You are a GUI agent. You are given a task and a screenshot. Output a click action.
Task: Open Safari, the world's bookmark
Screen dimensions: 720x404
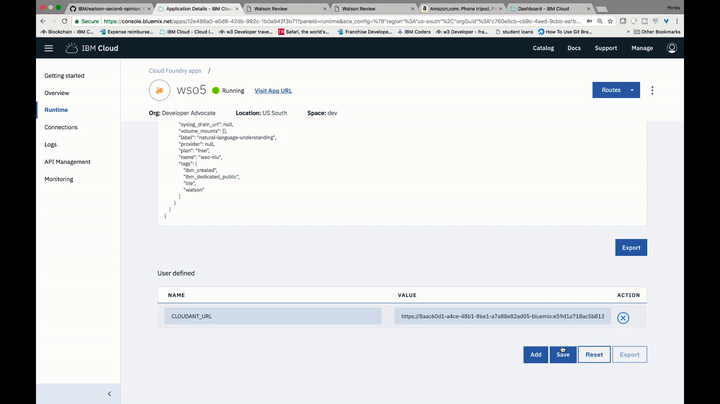coord(304,32)
